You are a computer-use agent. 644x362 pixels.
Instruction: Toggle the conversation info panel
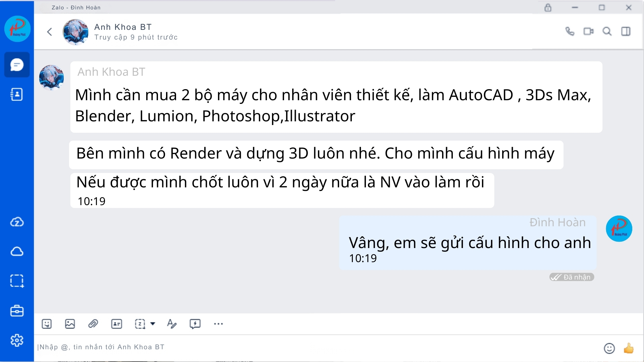(x=626, y=31)
